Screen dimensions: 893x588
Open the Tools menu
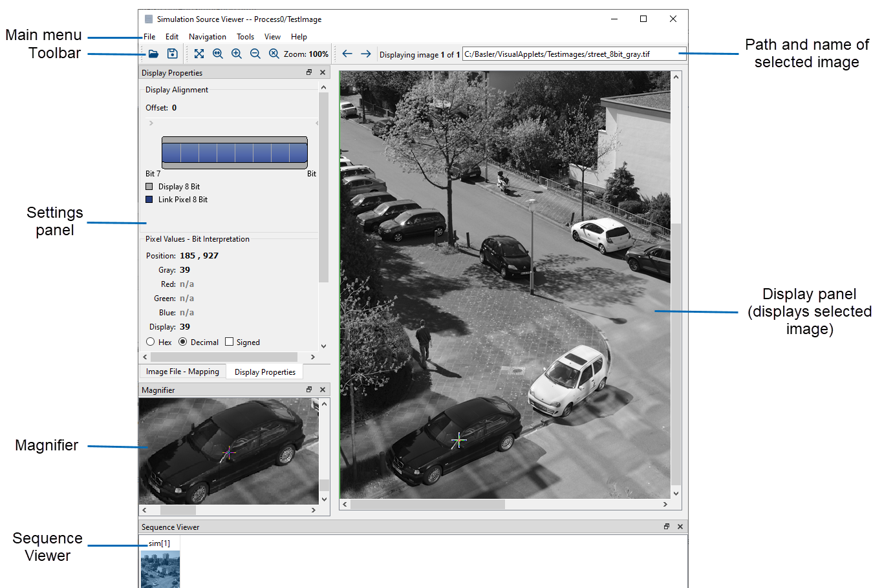pyautogui.click(x=245, y=37)
